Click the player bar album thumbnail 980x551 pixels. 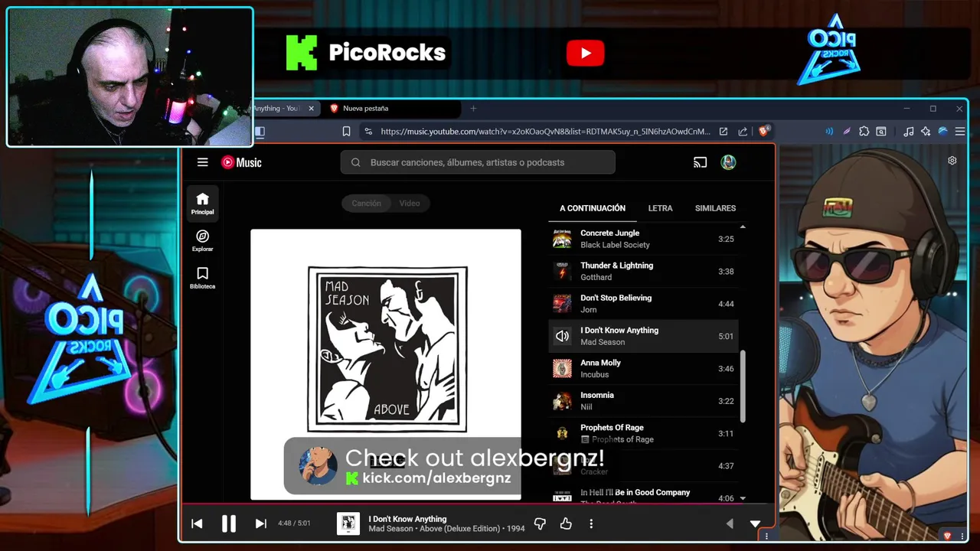(348, 523)
